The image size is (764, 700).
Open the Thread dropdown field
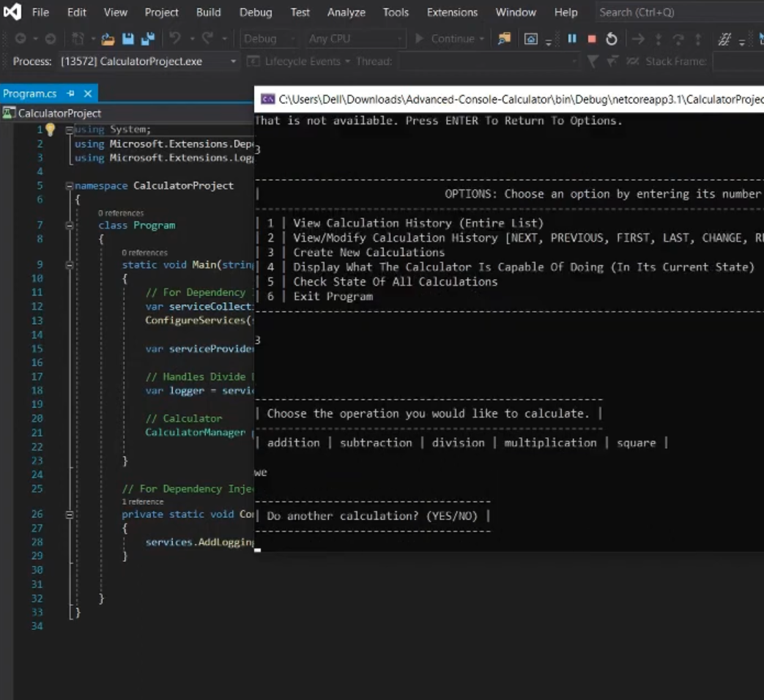coord(489,62)
